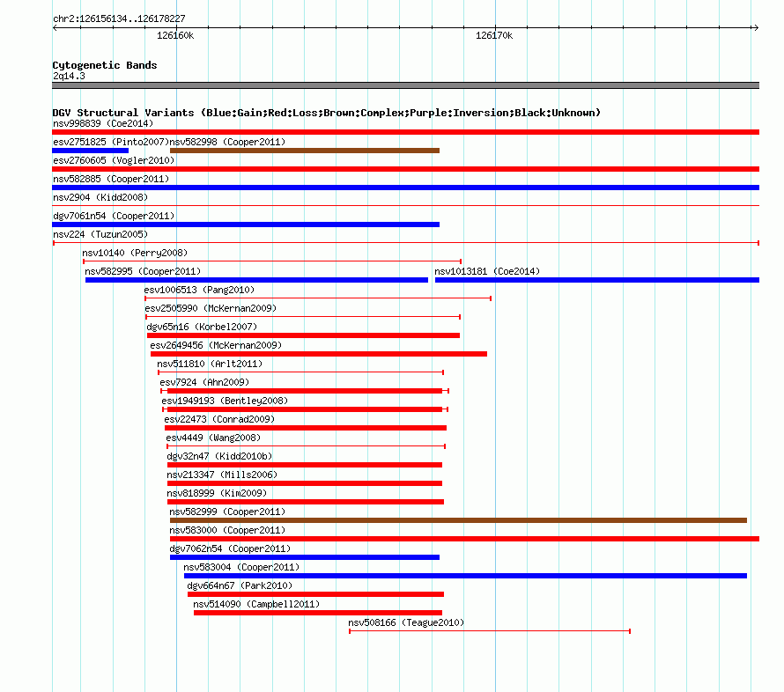This screenshot has width=784, height=692.
Task: Select the brown nsv582998 complex bar
Action: click(x=305, y=151)
